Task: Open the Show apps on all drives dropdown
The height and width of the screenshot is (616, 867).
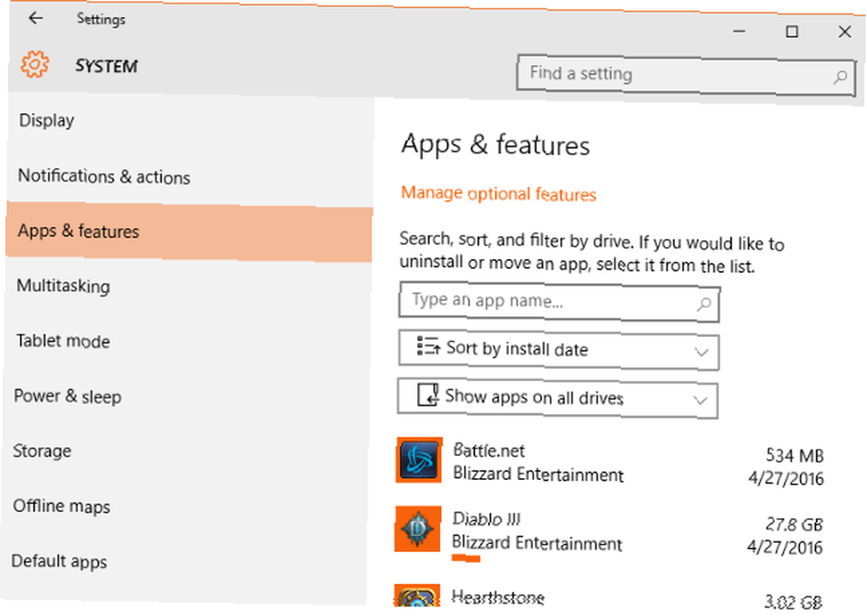Action: click(x=557, y=399)
